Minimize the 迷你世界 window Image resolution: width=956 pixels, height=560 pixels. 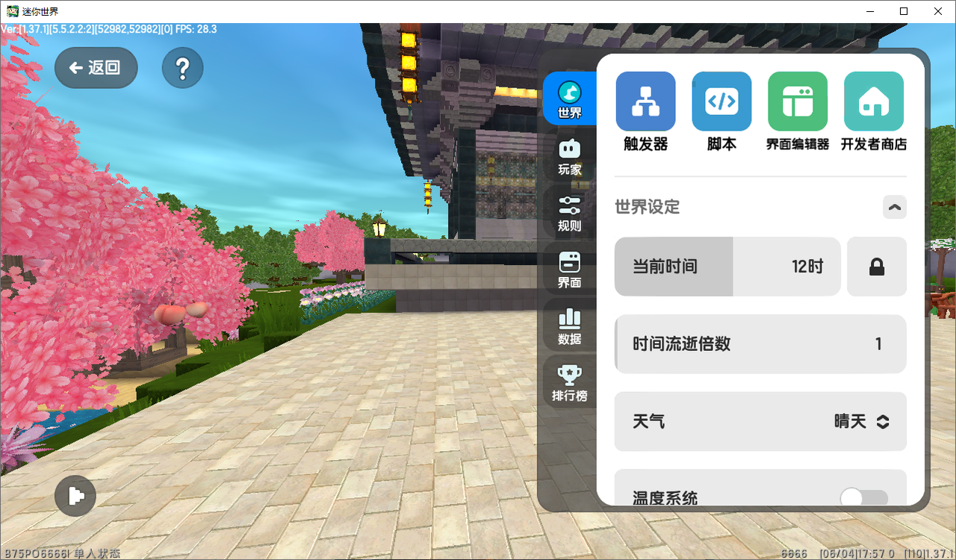click(869, 11)
